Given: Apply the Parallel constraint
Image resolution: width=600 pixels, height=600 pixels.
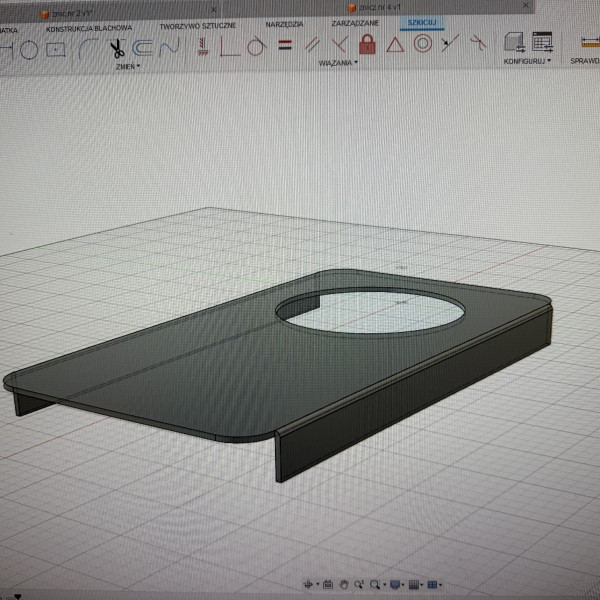Looking at the screenshot, I should pos(313,44).
